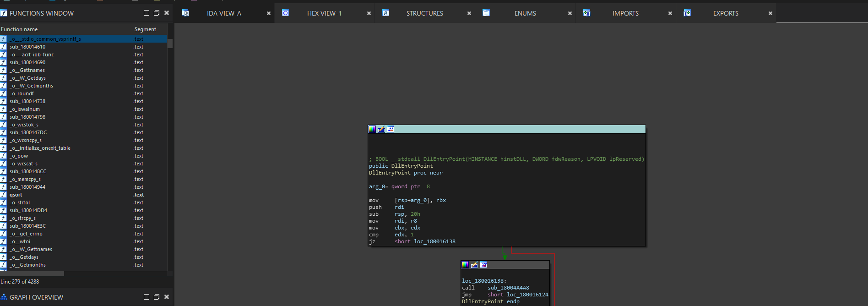Click the edit icon in DllEntryPoint node header
The image size is (868, 306).
(381, 129)
